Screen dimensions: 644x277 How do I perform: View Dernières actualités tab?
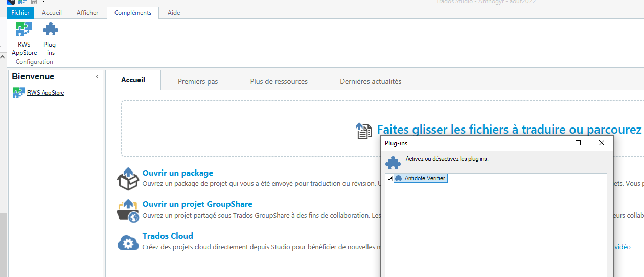point(371,81)
